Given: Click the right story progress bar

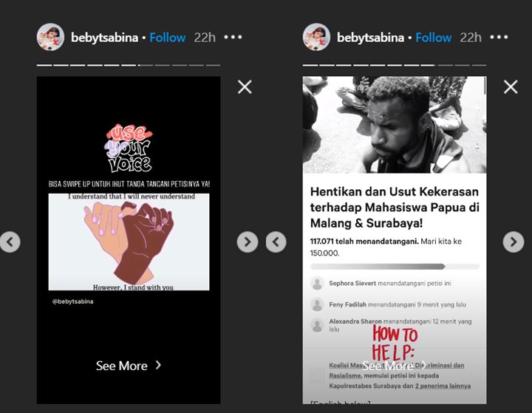Looking at the screenshot, I should (395, 65).
